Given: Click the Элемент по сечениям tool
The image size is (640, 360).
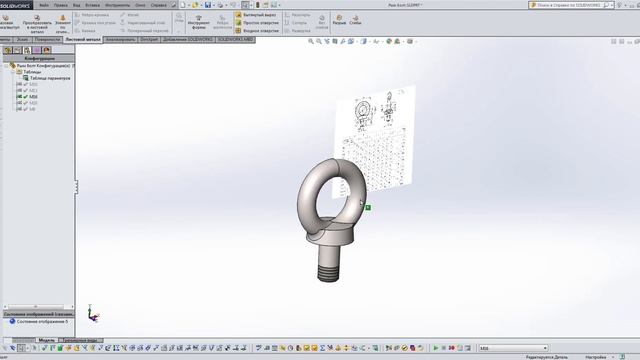Looking at the screenshot, I should click(62, 24).
